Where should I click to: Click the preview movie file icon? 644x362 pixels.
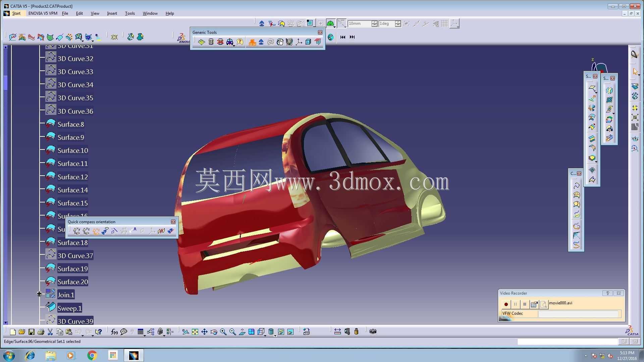click(543, 304)
